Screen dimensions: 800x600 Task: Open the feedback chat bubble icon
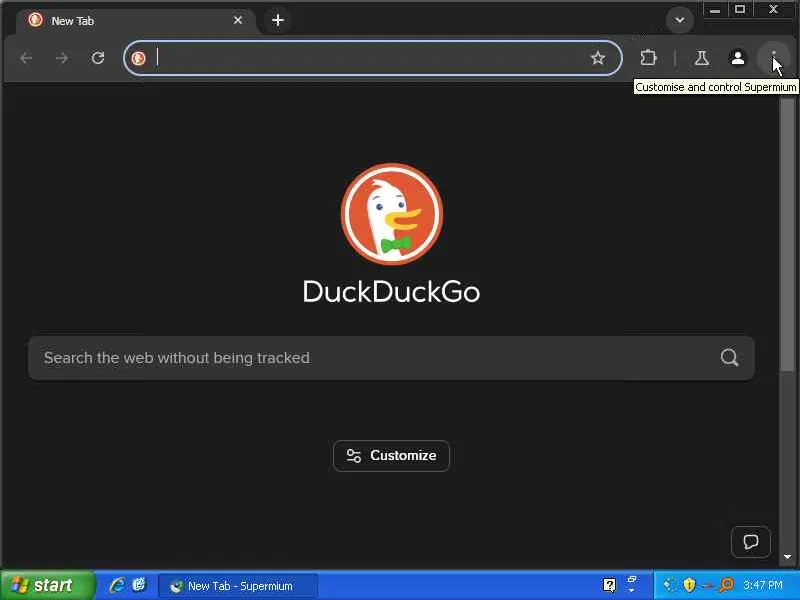point(751,541)
